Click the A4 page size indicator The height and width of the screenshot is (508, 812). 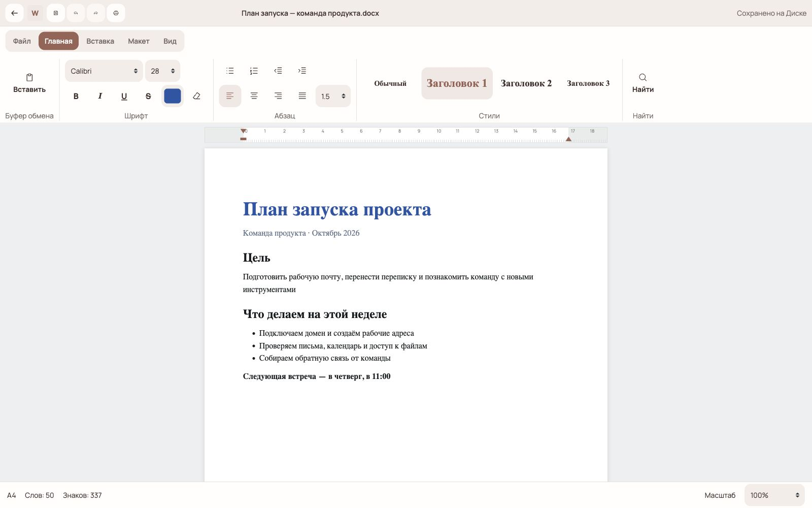point(12,495)
